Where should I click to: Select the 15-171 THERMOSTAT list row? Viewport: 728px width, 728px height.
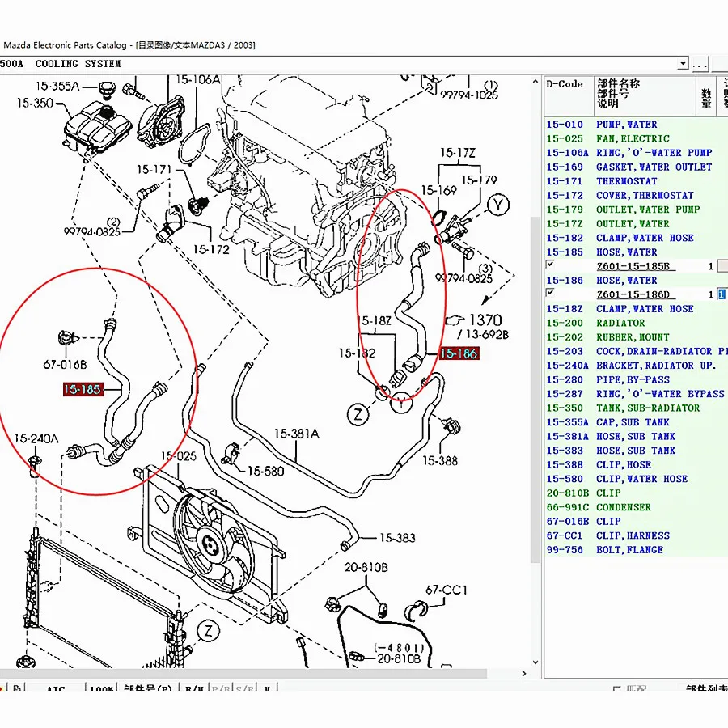(x=636, y=181)
